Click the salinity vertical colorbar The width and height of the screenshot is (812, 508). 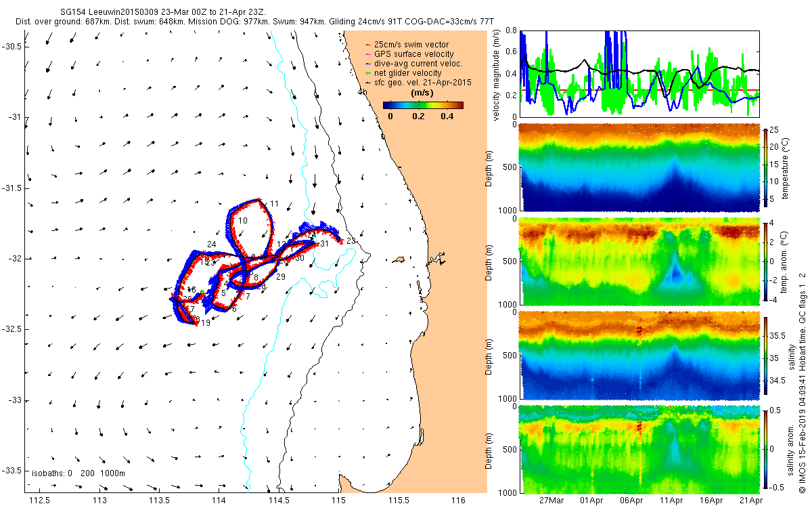click(765, 356)
